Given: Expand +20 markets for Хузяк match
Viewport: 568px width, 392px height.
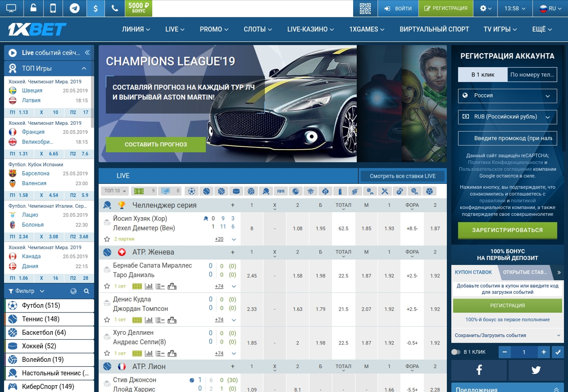Looking at the screenshot, I should point(219,239).
